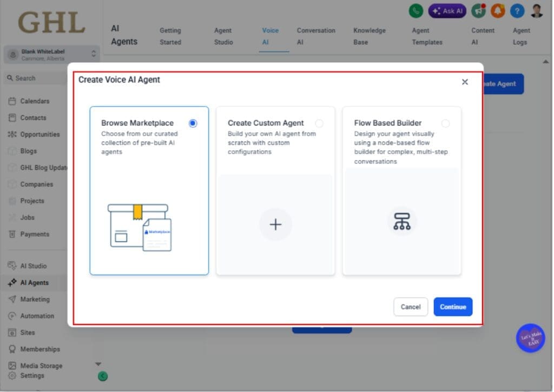This screenshot has width=554, height=392.
Task: Open Companies in the sidebar
Action: point(36,184)
